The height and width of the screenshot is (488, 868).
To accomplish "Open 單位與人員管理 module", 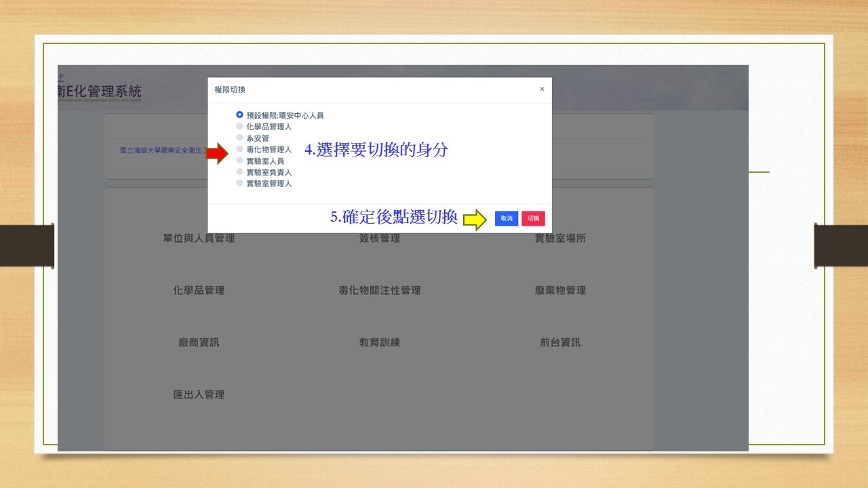I will 199,239.
